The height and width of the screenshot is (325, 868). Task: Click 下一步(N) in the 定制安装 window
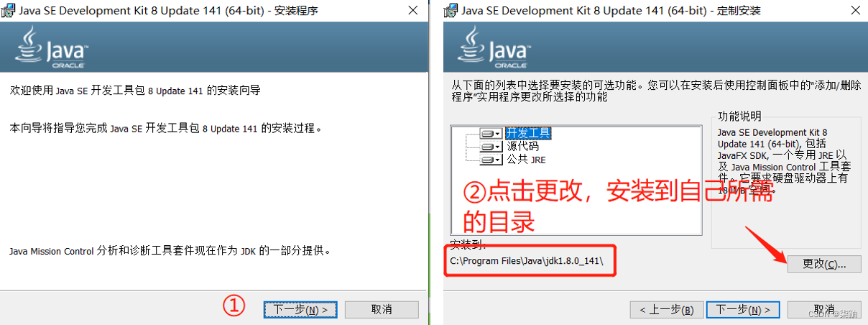tap(743, 310)
